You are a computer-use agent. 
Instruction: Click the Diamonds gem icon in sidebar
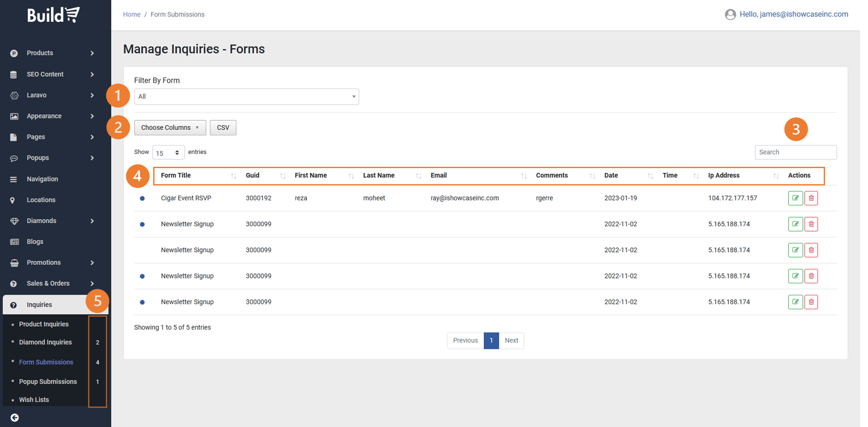click(x=14, y=221)
